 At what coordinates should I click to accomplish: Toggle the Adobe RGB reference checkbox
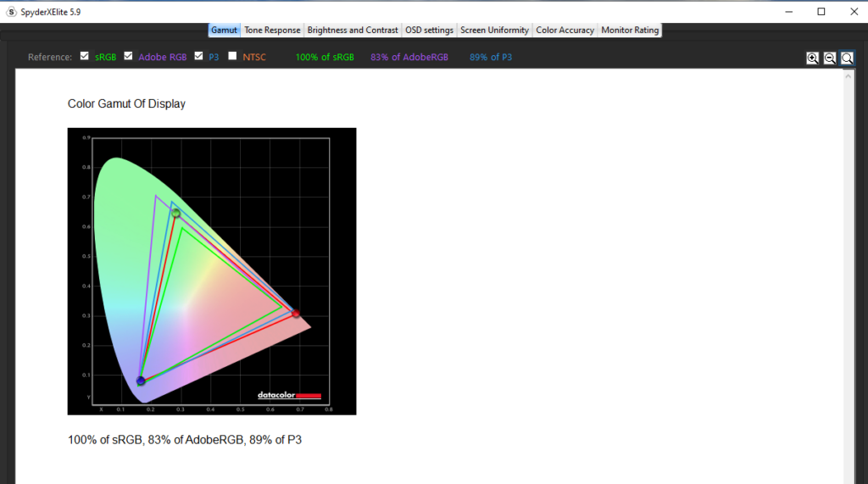point(129,57)
